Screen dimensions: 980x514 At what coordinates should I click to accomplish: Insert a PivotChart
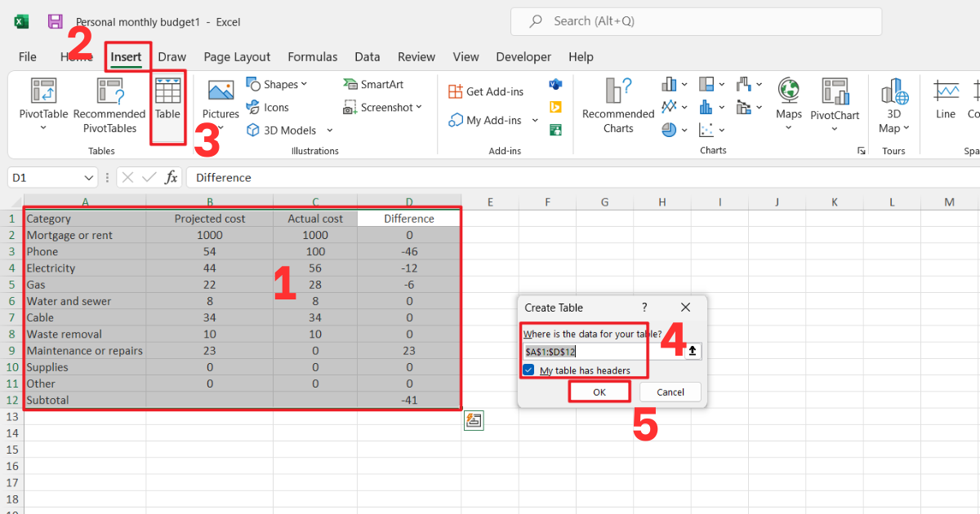835,105
